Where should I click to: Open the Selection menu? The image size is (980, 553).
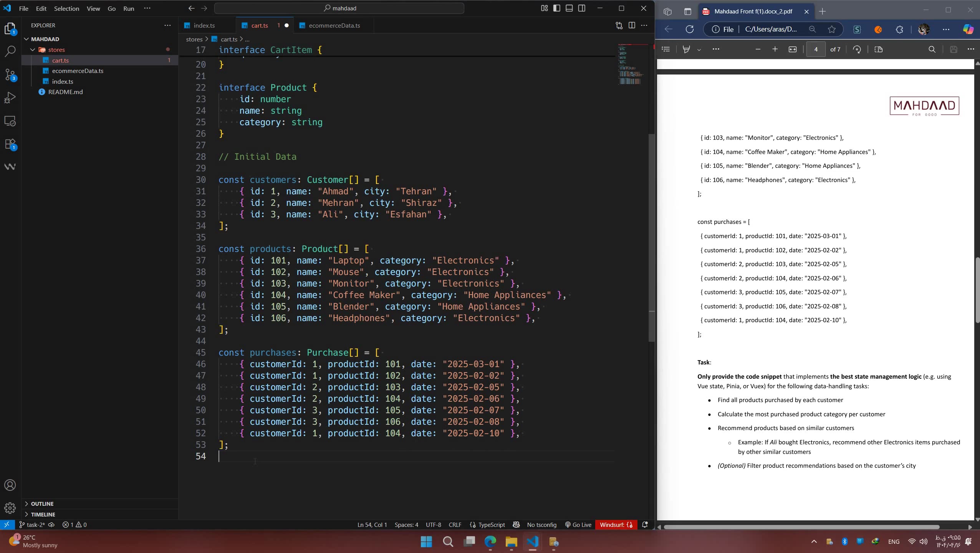(x=66, y=8)
